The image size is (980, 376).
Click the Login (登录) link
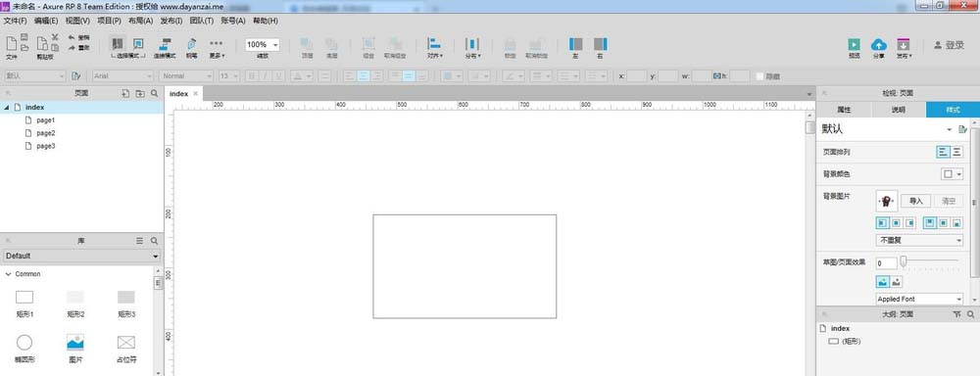pyautogui.click(x=949, y=45)
